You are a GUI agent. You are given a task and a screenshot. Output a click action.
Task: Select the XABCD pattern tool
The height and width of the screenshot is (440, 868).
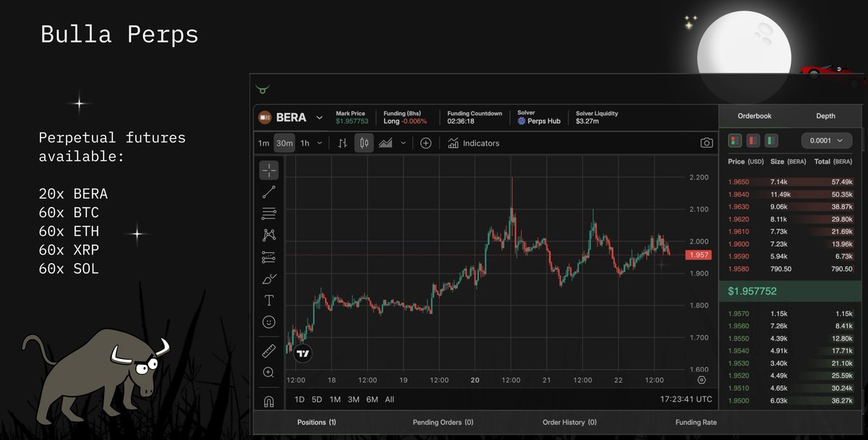point(268,235)
